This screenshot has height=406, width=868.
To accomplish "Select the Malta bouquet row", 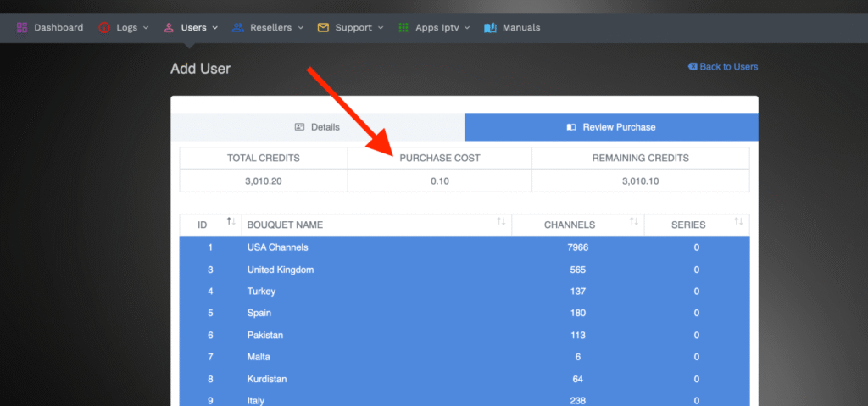I will coord(465,357).
